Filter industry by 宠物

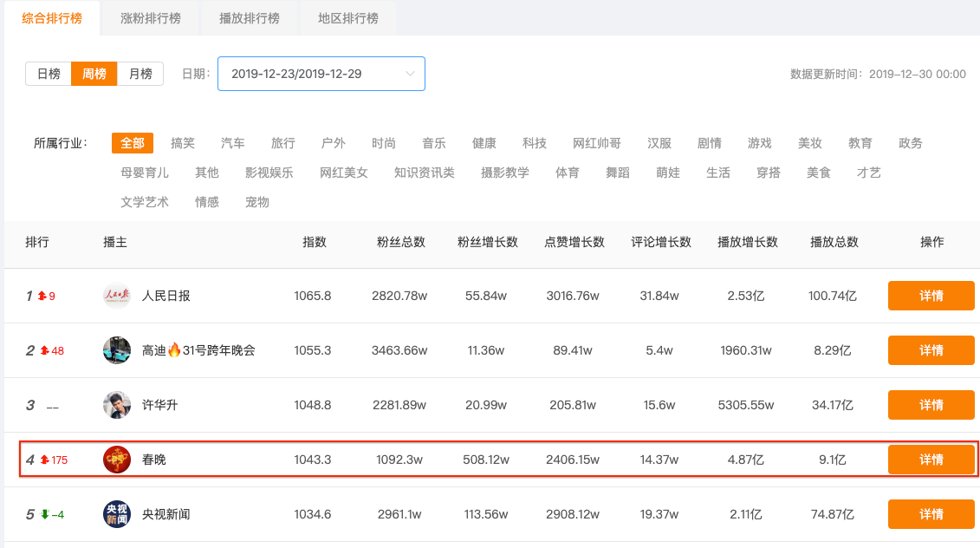(256, 202)
